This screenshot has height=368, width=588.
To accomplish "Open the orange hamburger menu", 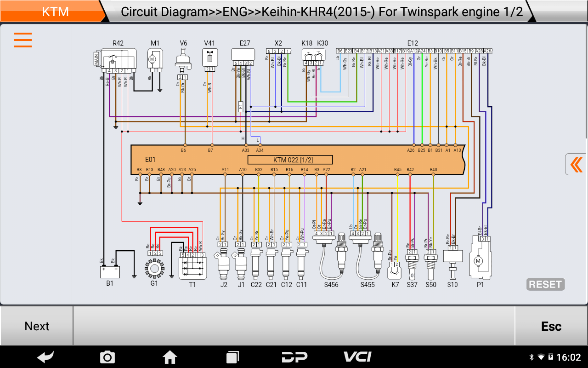I will point(23,40).
